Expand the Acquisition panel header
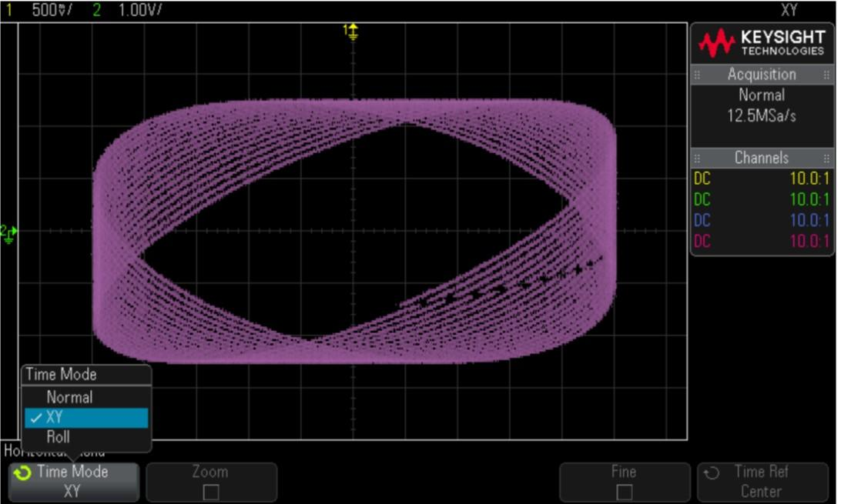The width and height of the screenshot is (841, 504). tap(761, 75)
